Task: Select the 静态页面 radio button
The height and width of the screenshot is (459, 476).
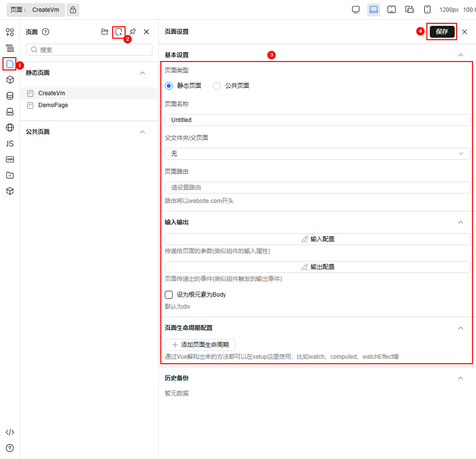Action: [x=168, y=85]
